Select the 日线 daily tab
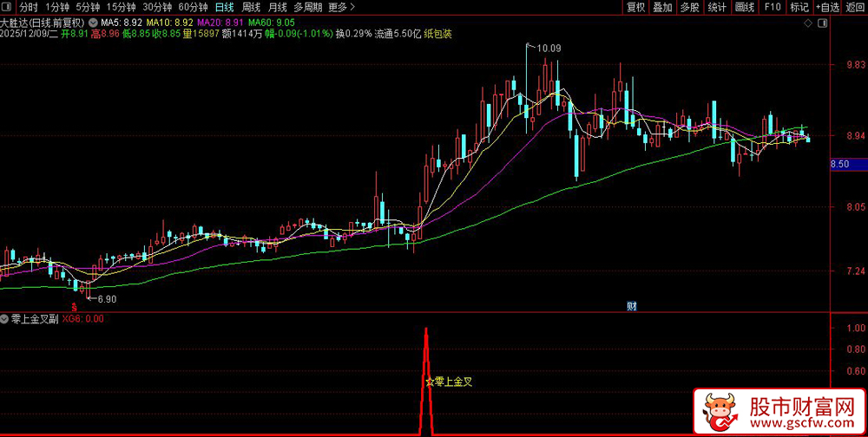This screenshot has width=868, height=437. coord(224,7)
